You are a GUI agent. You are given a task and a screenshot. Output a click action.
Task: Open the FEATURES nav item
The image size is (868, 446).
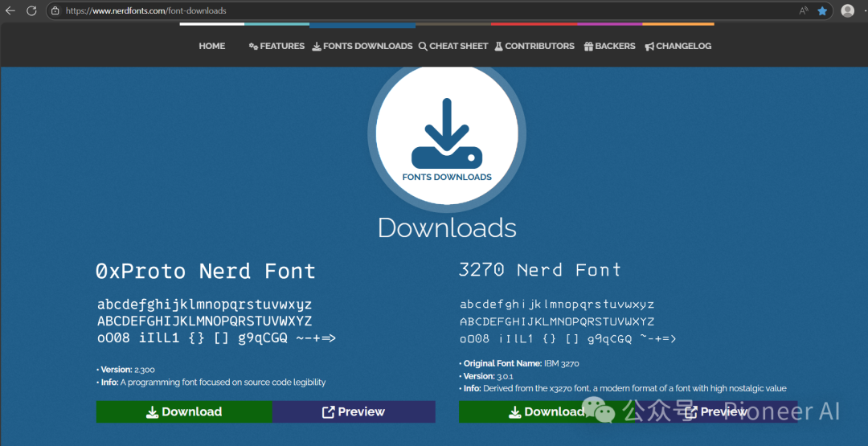[276, 46]
